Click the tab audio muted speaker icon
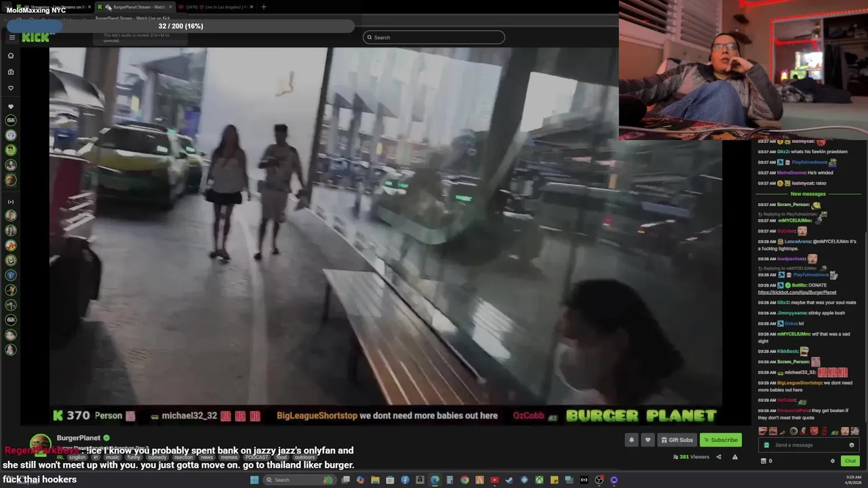Image resolution: width=868 pixels, height=488 pixels. tap(108, 7)
